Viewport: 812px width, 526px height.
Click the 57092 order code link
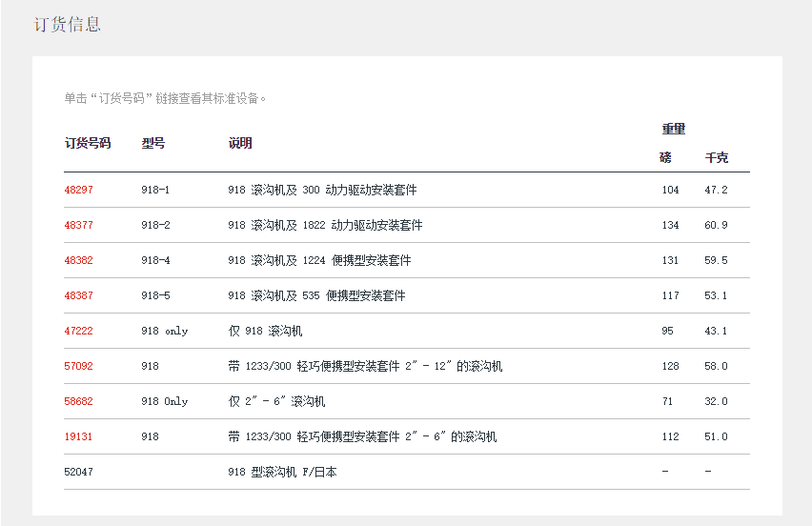point(78,366)
